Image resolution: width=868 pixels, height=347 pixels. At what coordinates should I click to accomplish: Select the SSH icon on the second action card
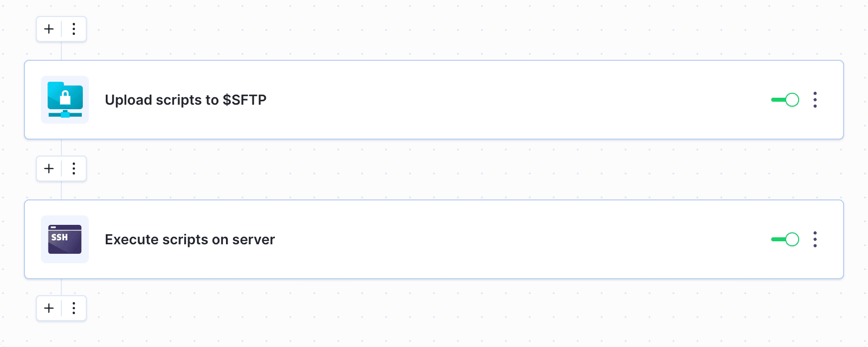click(64, 239)
